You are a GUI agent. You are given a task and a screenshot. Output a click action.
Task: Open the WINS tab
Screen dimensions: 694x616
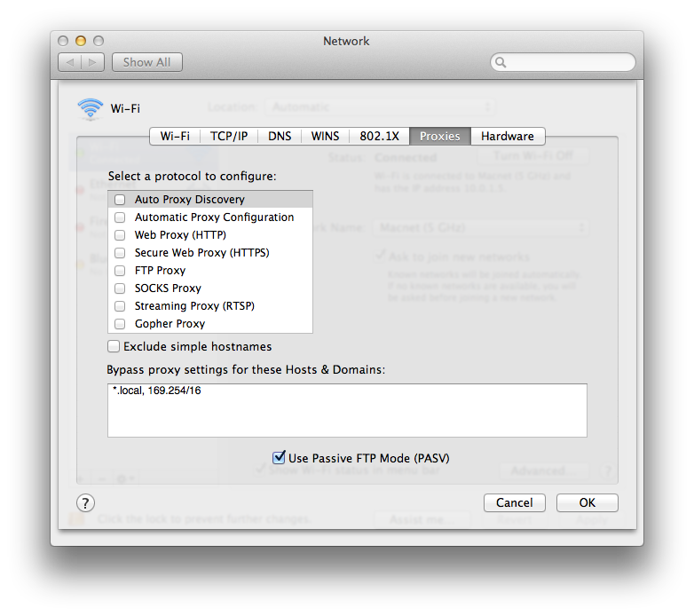pos(326,137)
